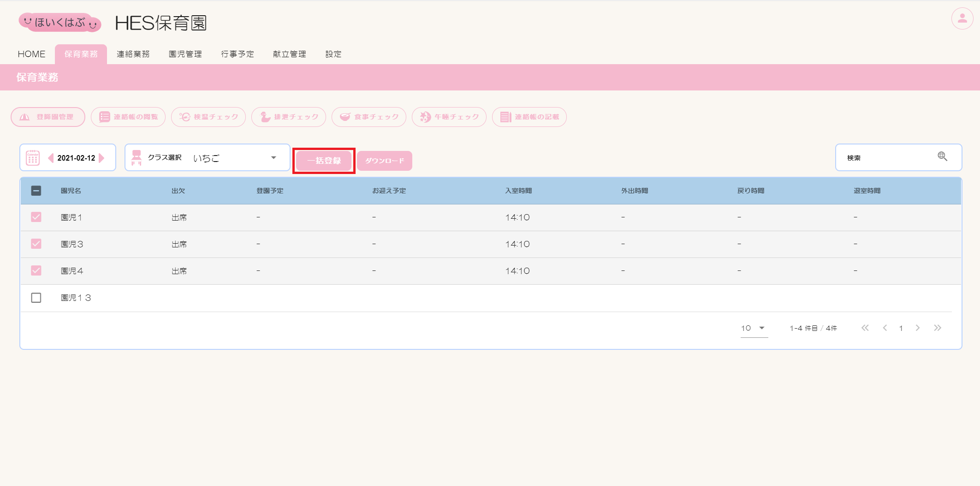Go to next day arrow
980x486 pixels.
(x=102, y=158)
